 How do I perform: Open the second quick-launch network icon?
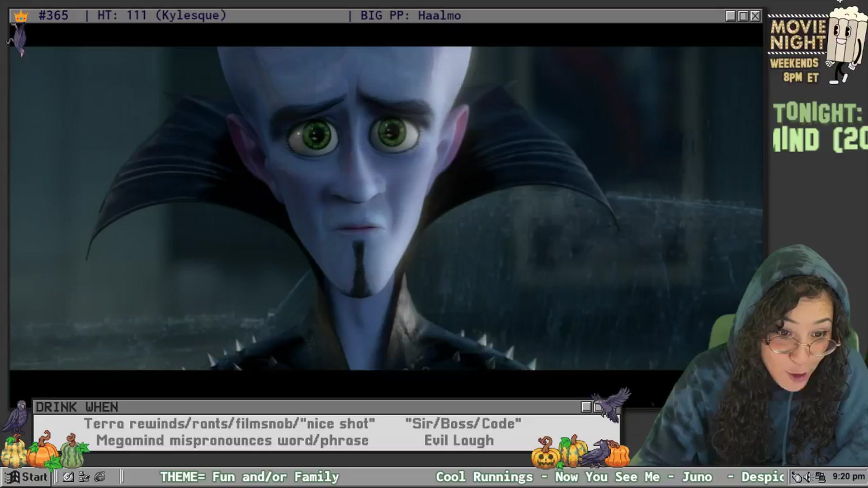pyautogui.click(x=84, y=477)
